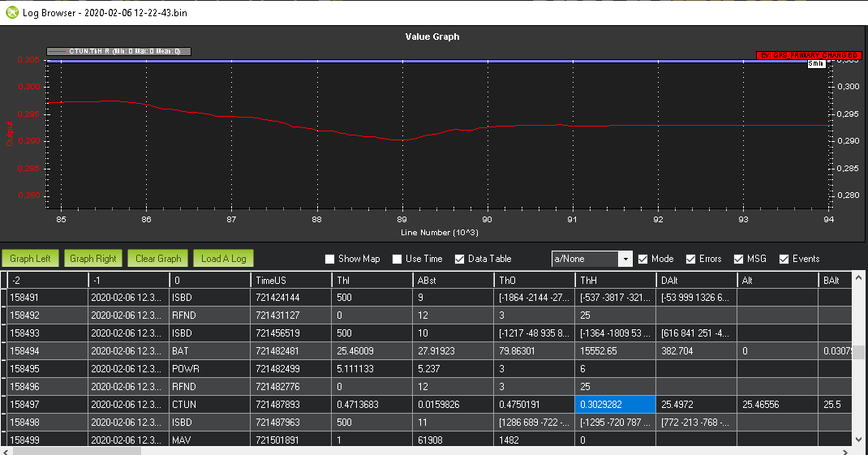Click the TimeUS column header
This screenshot has height=455, width=868.
pos(292,280)
